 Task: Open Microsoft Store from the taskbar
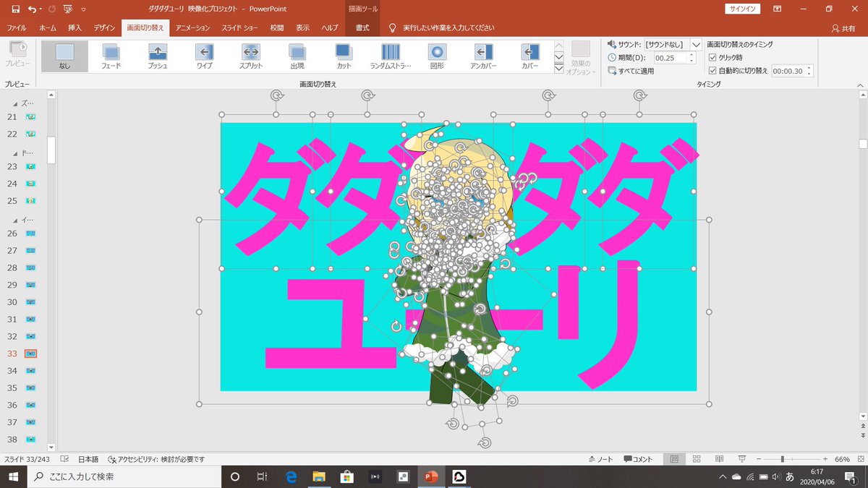click(346, 477)
